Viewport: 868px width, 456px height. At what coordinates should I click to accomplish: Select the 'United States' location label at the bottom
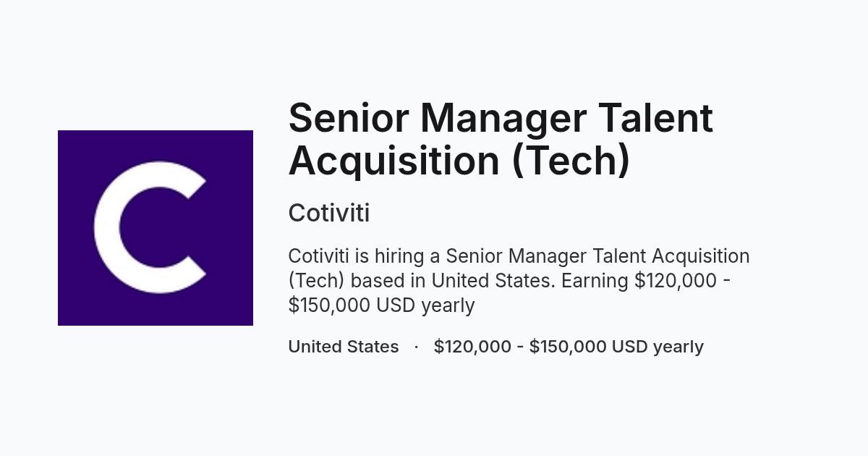[344, 347]
